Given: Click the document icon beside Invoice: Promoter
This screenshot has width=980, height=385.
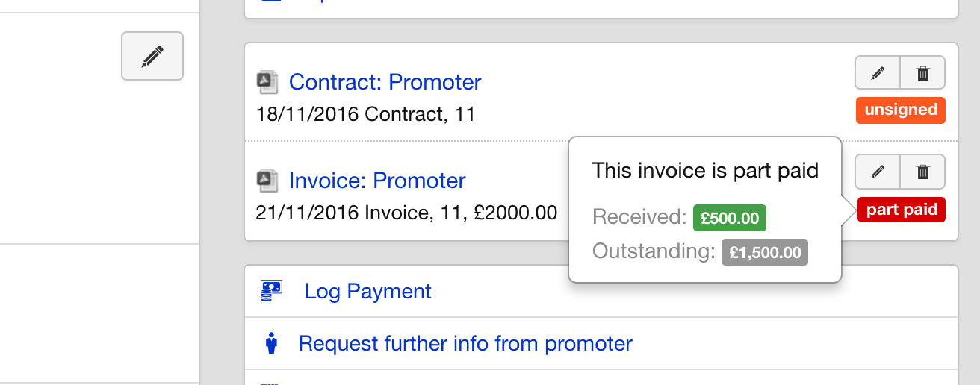Looking at the screenshot, I should [267, 181].
